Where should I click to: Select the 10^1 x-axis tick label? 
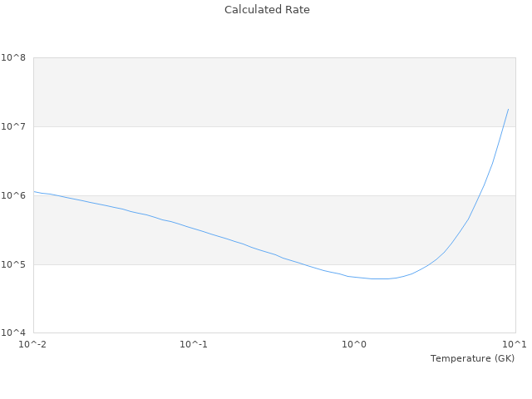click(515, 344)
